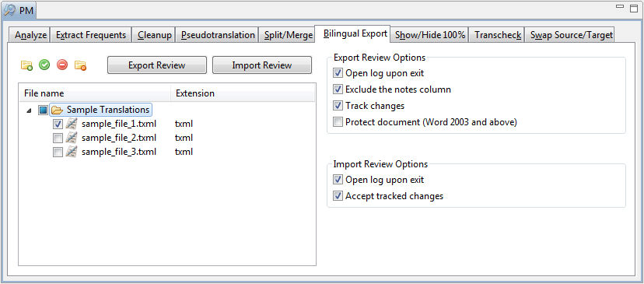Click the red uncheck all icon
This screenshot has height=284, width=644.
(x=62, y=65)
